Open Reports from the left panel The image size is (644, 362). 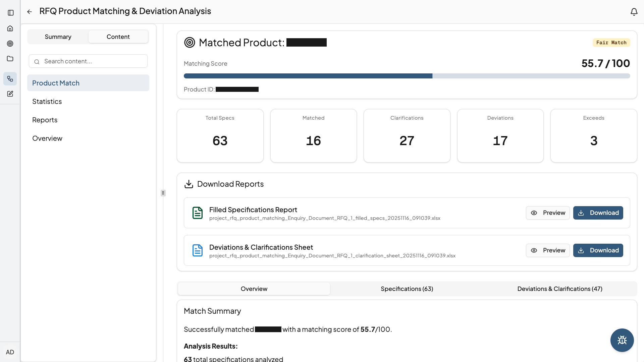(x=45, y=120)
